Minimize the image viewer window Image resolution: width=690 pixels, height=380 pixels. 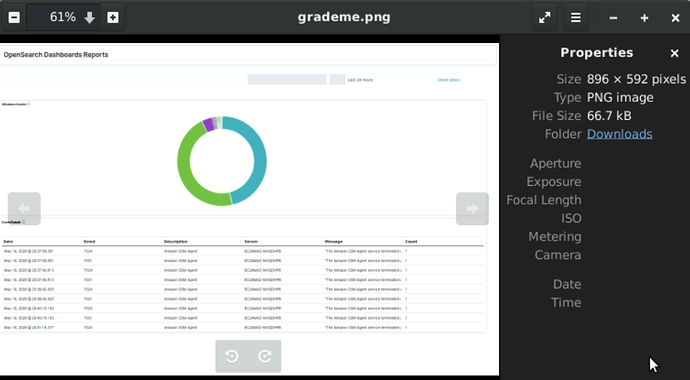613,18
